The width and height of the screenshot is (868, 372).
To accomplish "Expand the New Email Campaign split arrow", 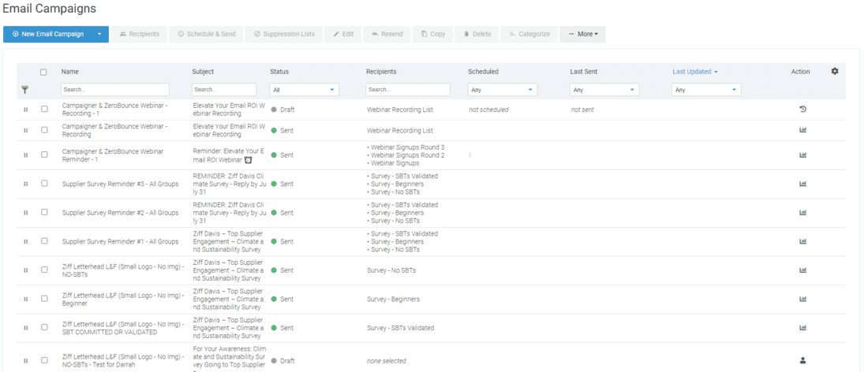I will (99, 34).
